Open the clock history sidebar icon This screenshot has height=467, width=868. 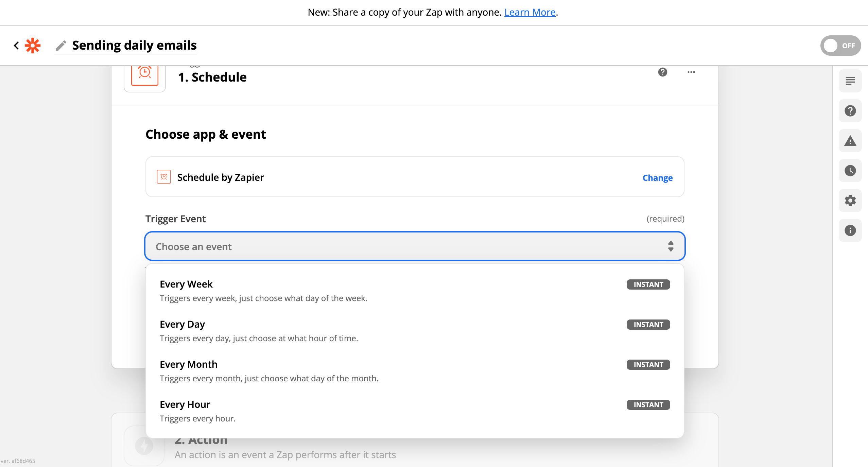[x=850, y=171]
